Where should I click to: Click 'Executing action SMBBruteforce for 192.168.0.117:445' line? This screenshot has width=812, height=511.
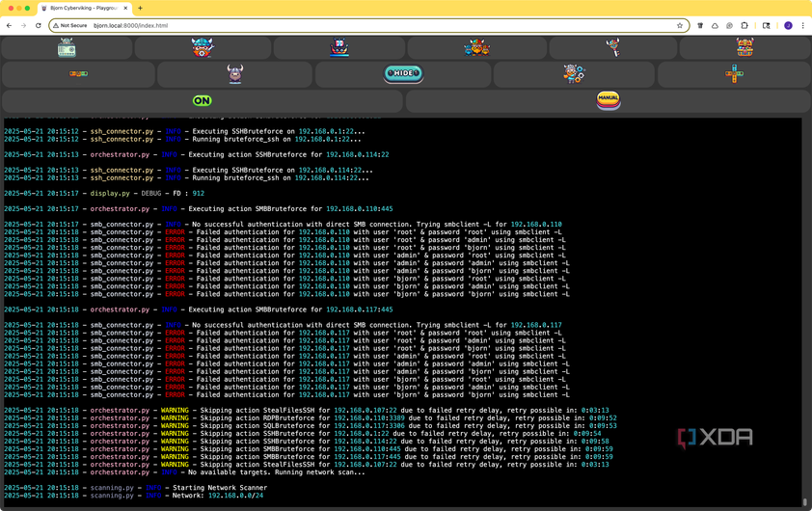pos(199,309)
